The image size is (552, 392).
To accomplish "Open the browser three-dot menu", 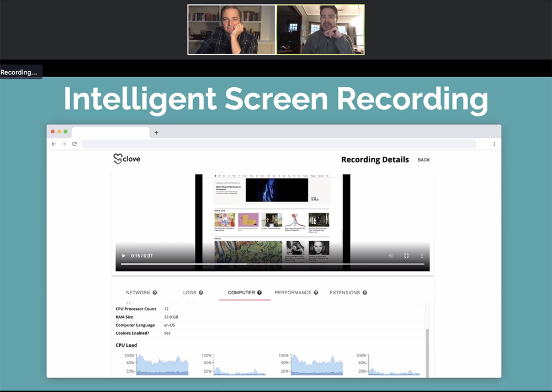I will tap(494, 144).
